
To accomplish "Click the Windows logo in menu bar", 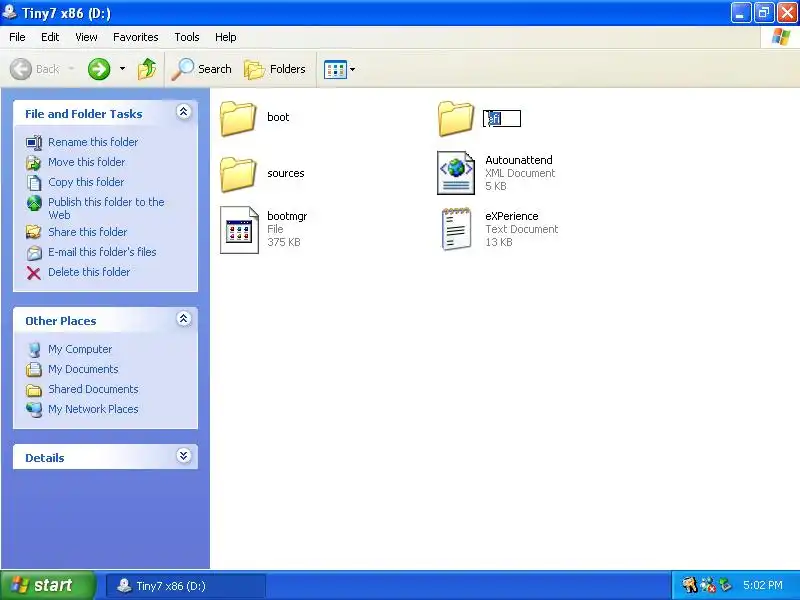I will (x=781, y=37).
